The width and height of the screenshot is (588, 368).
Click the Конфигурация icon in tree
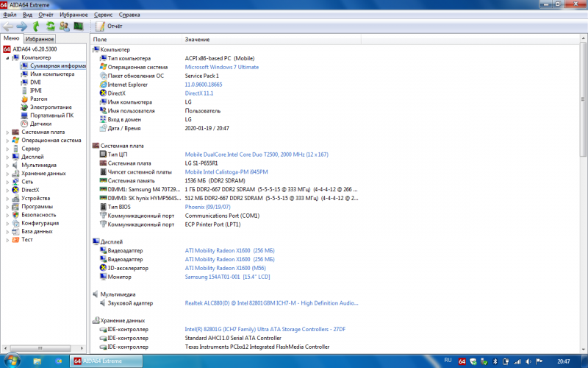click(15, 223)
